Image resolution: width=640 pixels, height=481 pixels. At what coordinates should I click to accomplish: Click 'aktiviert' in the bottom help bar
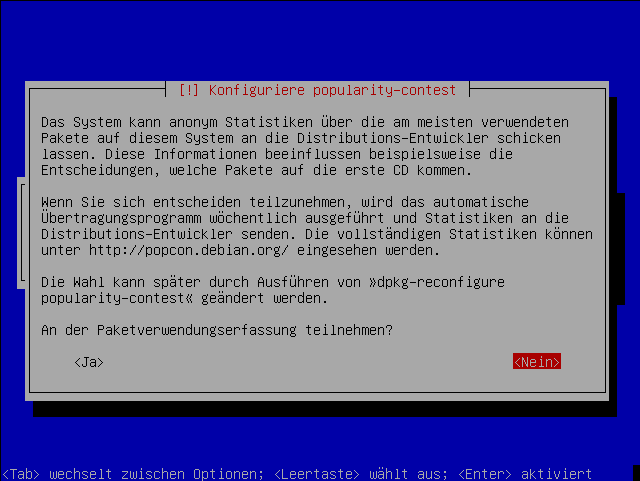556,474
